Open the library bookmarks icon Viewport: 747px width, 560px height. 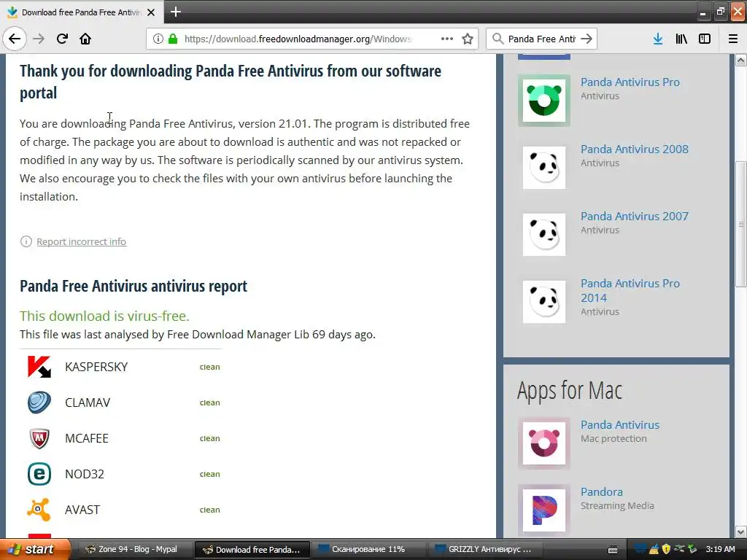[x=681, y=39]
